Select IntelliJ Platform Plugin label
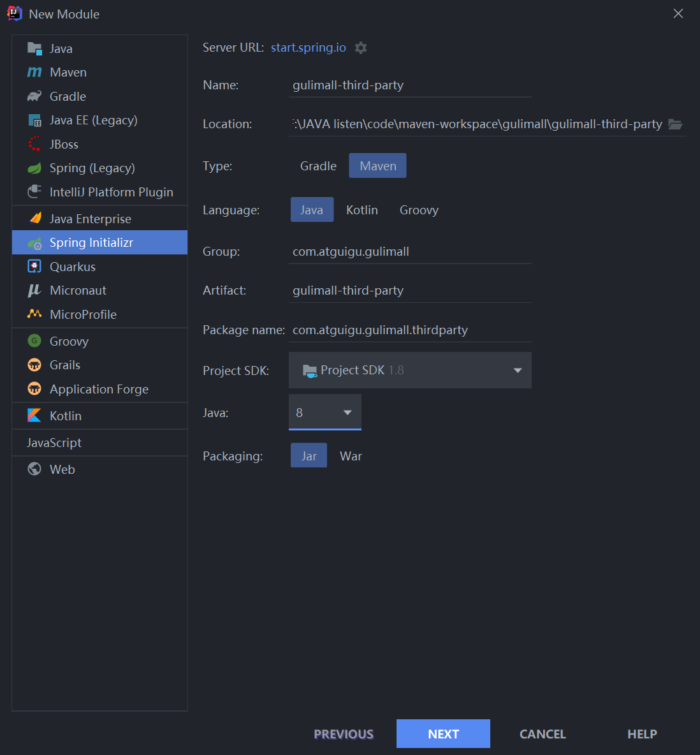This screenshot has height=755, width=700. tap(112, 192)
